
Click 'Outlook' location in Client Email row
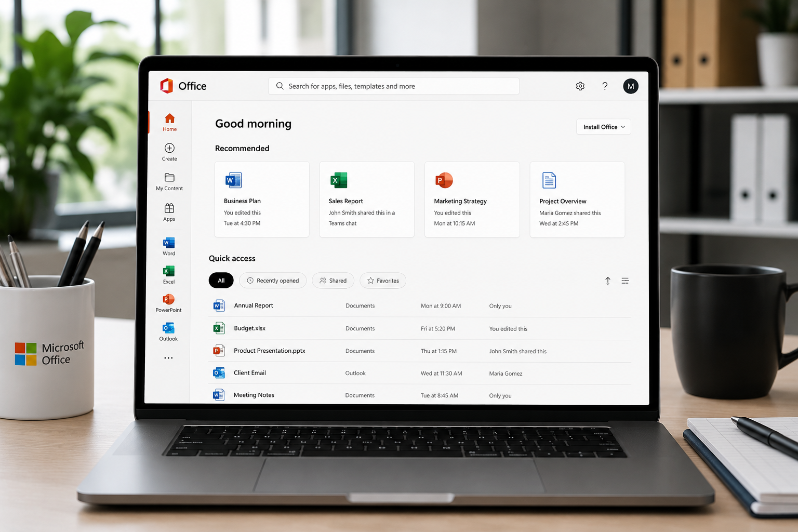[x=355, y=373]
